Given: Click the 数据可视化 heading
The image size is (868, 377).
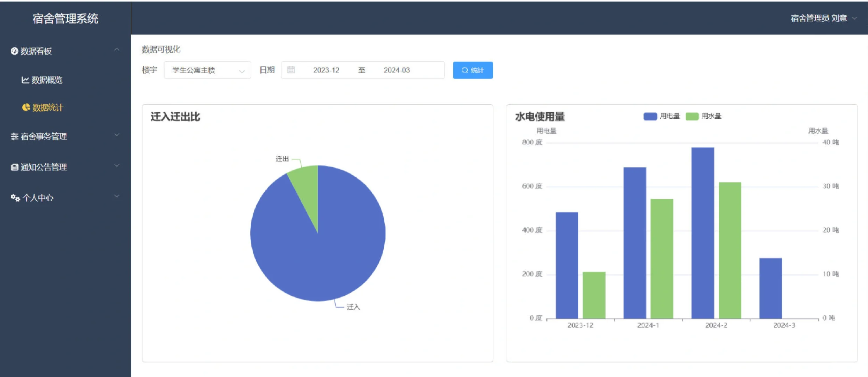Looking at the screenshot, I should point(161,50).
